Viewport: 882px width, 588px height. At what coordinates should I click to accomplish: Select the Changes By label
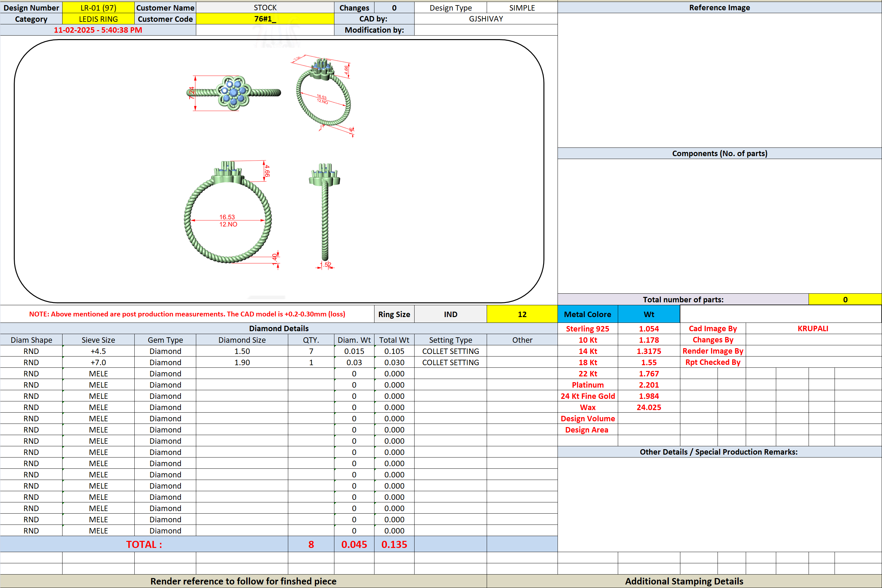click(x=713, y=340)
